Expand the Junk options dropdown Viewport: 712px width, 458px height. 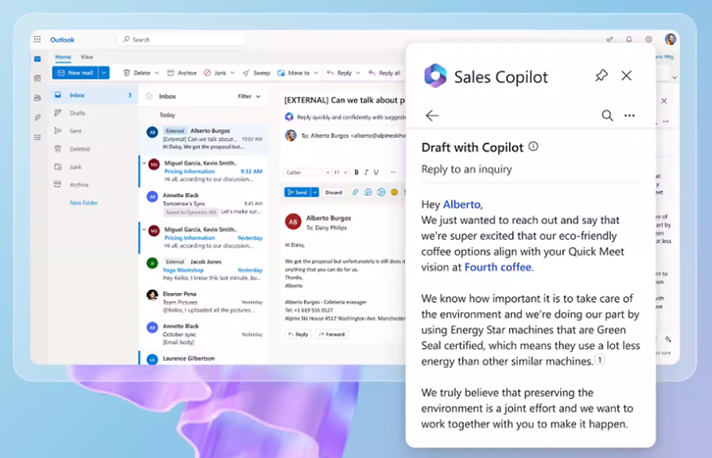pos(232,73)
